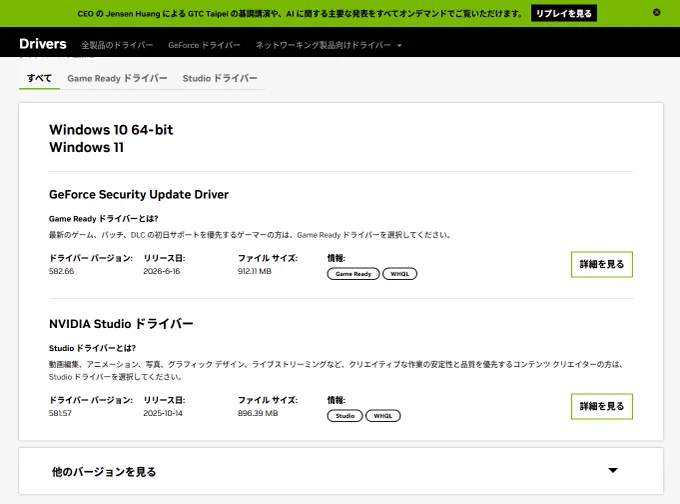Open the Drivers home heading

(43, 44)
